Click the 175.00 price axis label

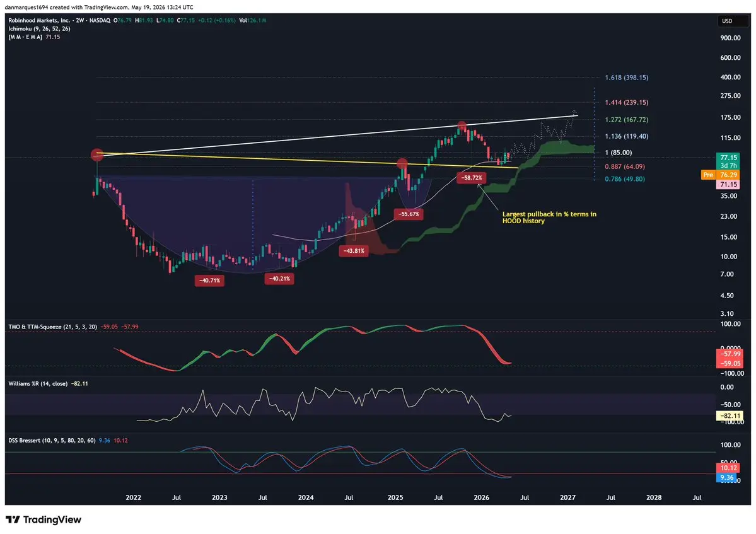tap(730, 117)
